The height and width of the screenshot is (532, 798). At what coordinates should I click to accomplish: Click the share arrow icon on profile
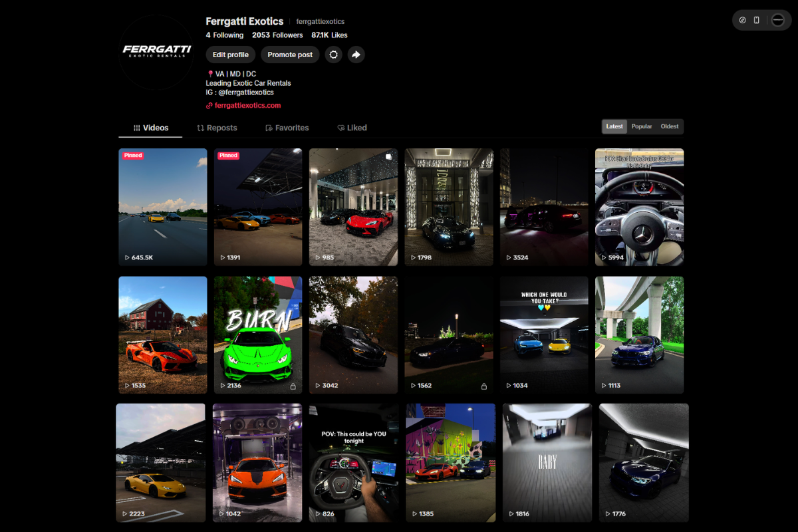(356, 55)
